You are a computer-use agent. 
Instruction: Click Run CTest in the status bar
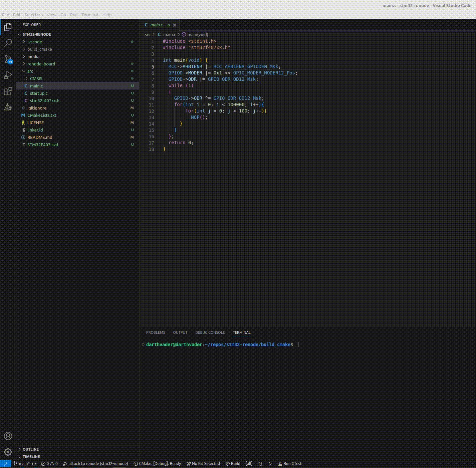[290, 464]
